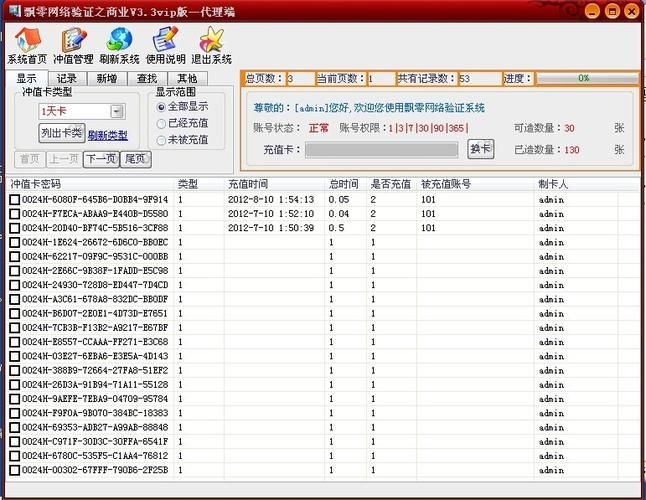The width and height of the screenshot is (646, 500).
Task: Click the app icon in title bar
Action: point(14,10)
